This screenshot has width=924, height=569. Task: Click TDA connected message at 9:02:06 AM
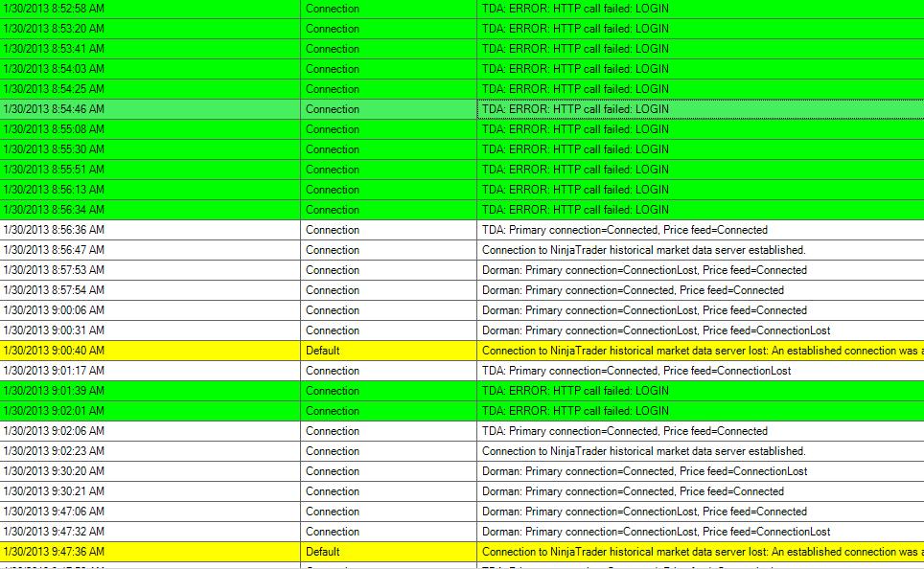coord(701,430)
